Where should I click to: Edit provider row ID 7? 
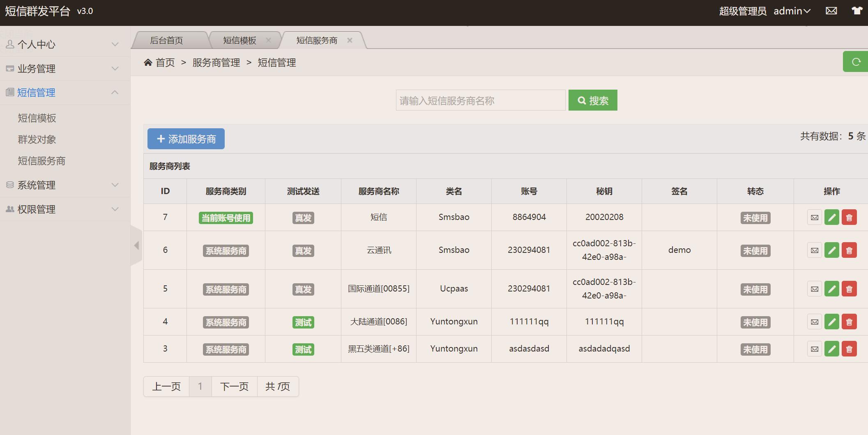click(x=832, y=217)
